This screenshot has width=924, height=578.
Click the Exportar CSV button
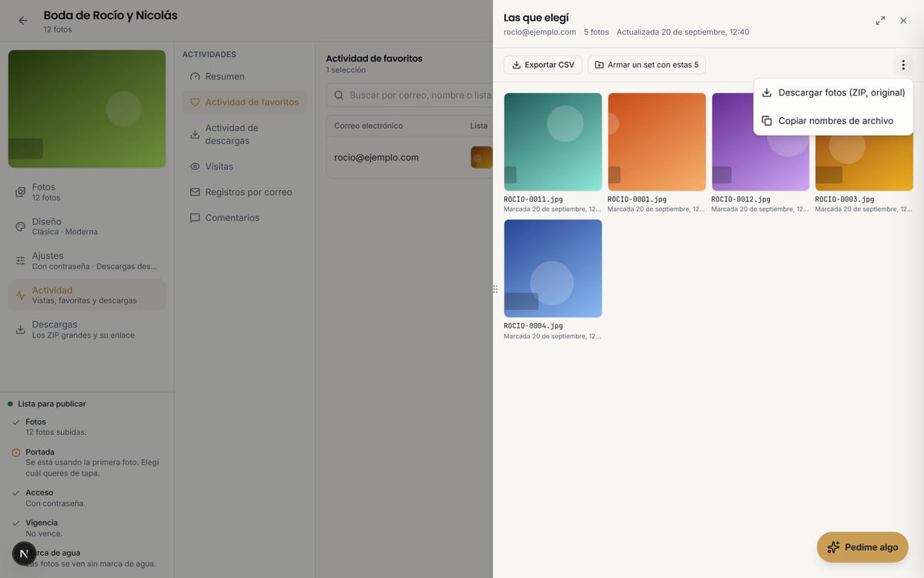tap(543, 65)
